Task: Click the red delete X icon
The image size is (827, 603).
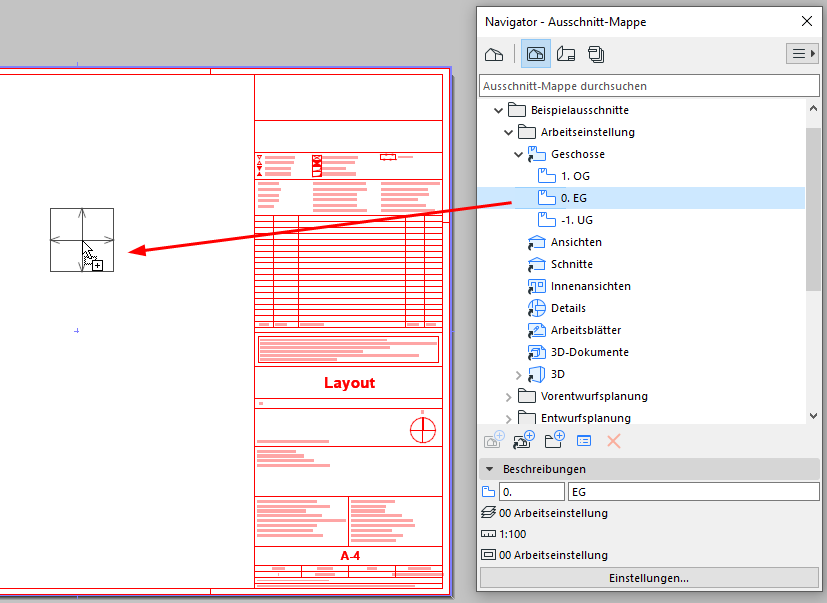Action: coord(613,441)
